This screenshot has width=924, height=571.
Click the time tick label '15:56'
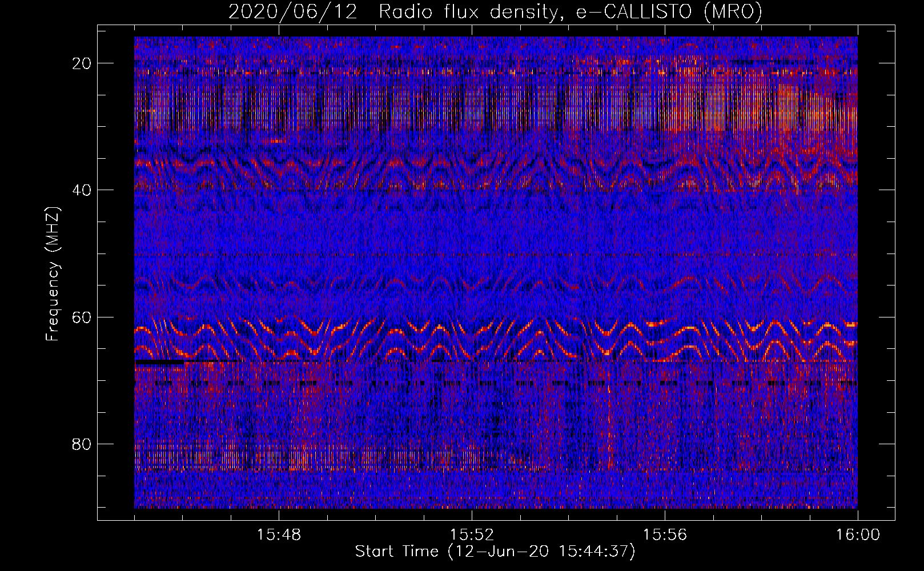[665, 535]
